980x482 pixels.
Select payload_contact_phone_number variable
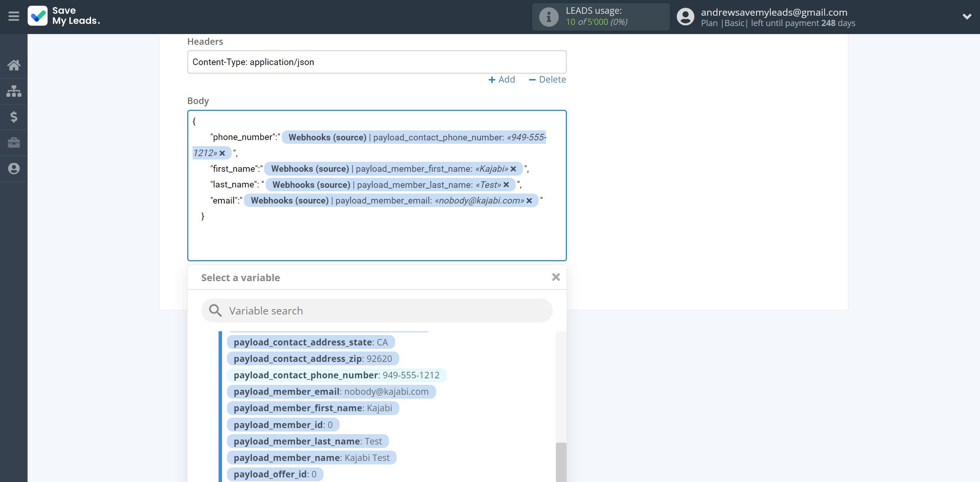[336, 375]
